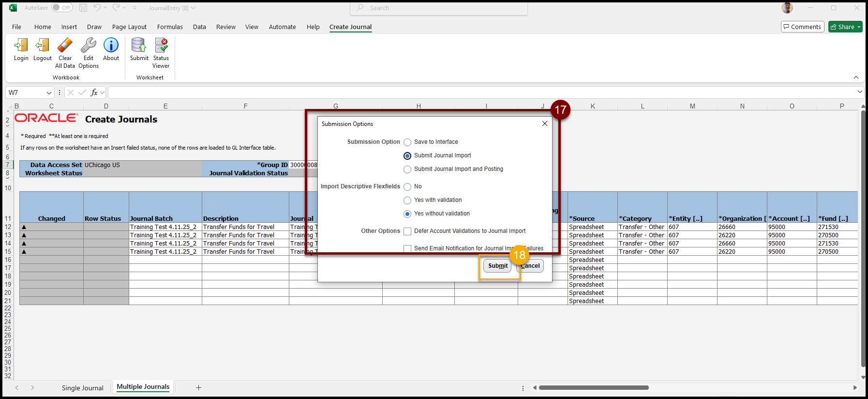Select Submit Journal Import and Posting
868x399 pixels.
[x=407, y=169]
